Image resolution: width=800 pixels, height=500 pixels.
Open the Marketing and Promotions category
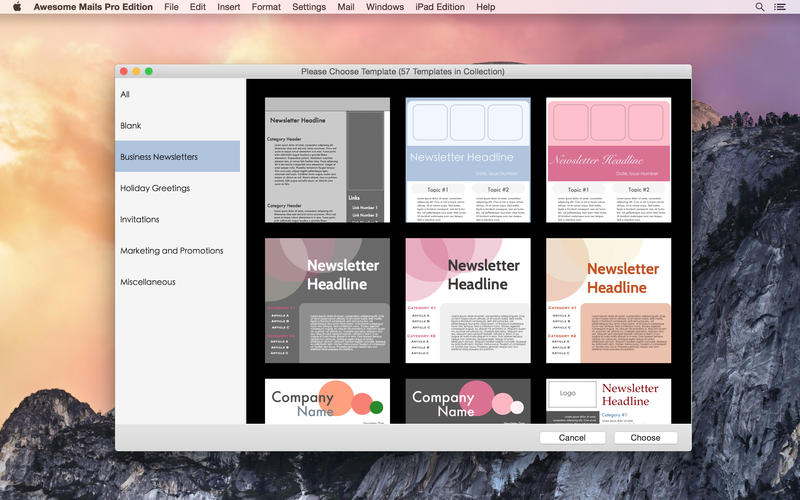[x=171, y=251]
